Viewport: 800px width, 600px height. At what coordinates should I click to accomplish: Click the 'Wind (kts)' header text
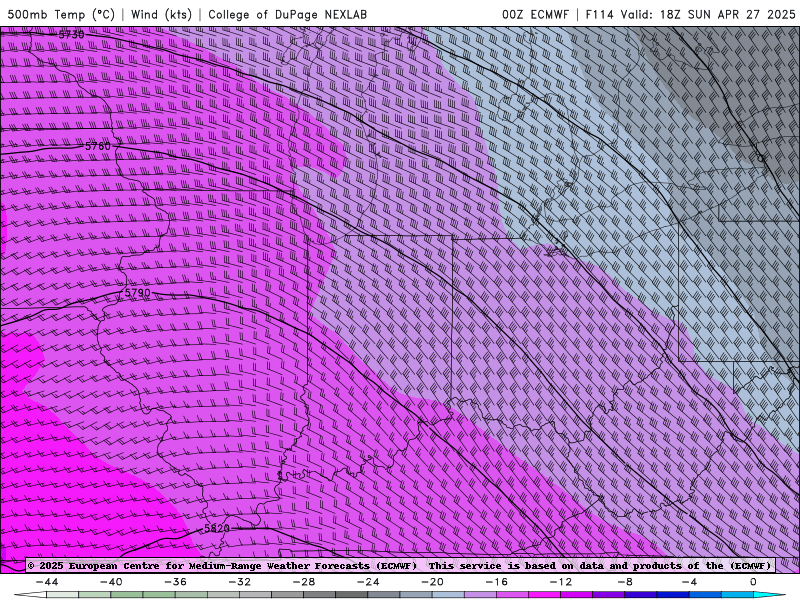pyautogui.click(x=161, y=14)
